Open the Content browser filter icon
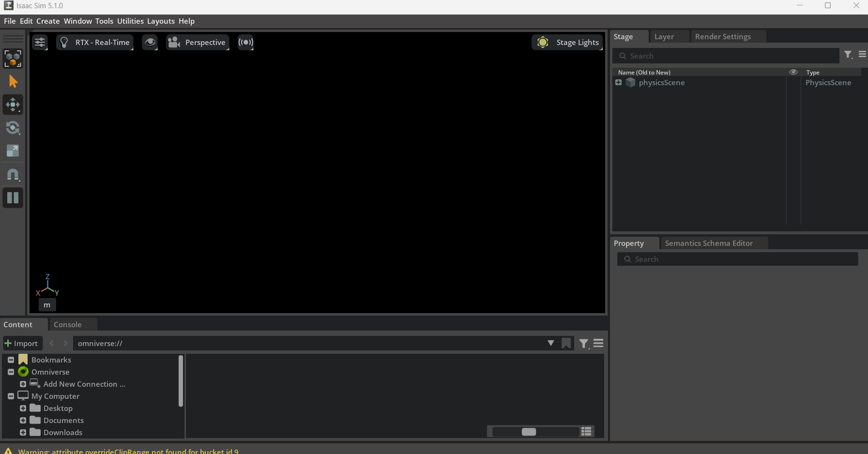The width and height of the screenshot is (868, 454). click(x=584, y=344)
